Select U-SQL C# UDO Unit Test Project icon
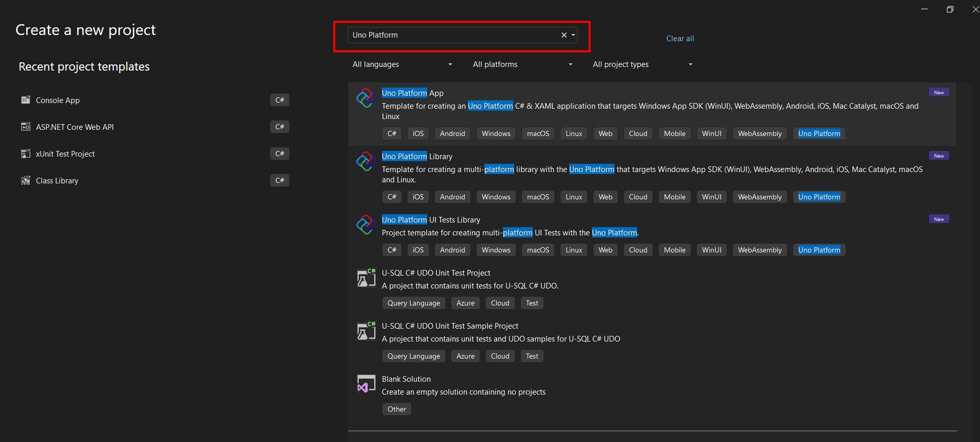The height and width of the screenshot is (442, 980). click(366, 278)
